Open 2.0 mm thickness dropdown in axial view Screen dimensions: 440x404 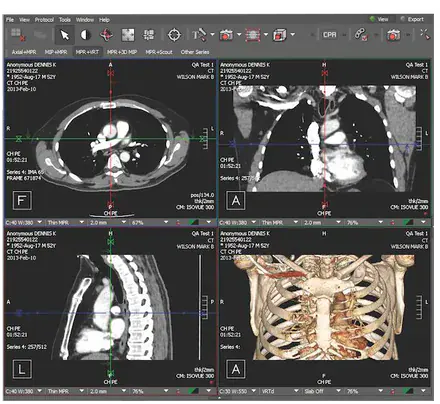point(108,222)
